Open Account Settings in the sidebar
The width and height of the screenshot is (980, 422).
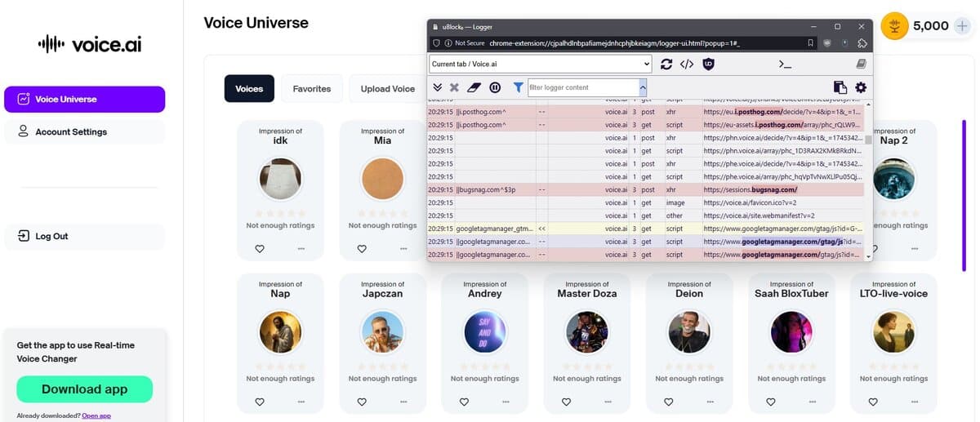coord(84,131)
